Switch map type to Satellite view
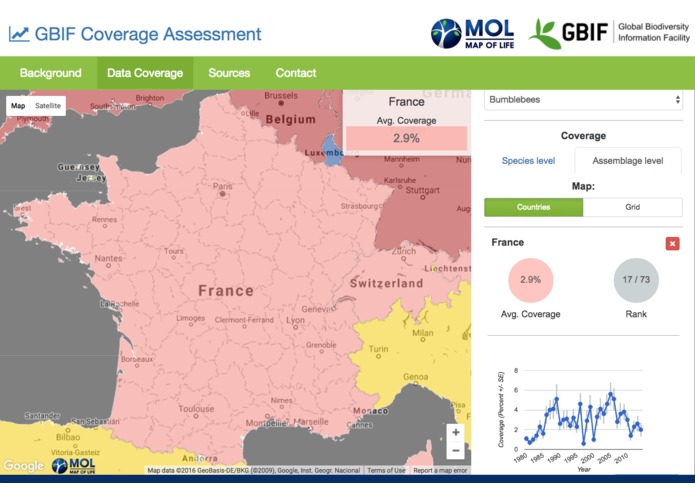This screenshot has width=695, height=494. [x=48, y=106]
